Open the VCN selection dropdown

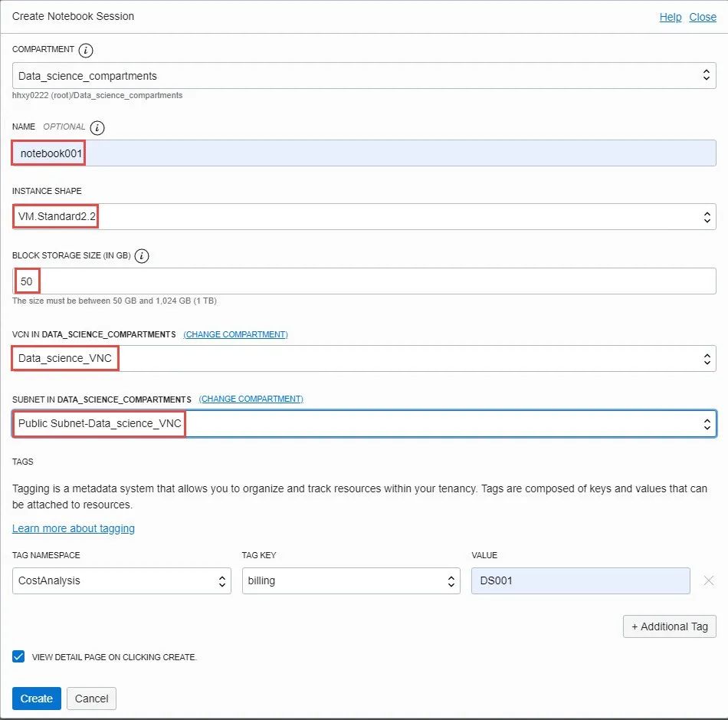point(364,359)
